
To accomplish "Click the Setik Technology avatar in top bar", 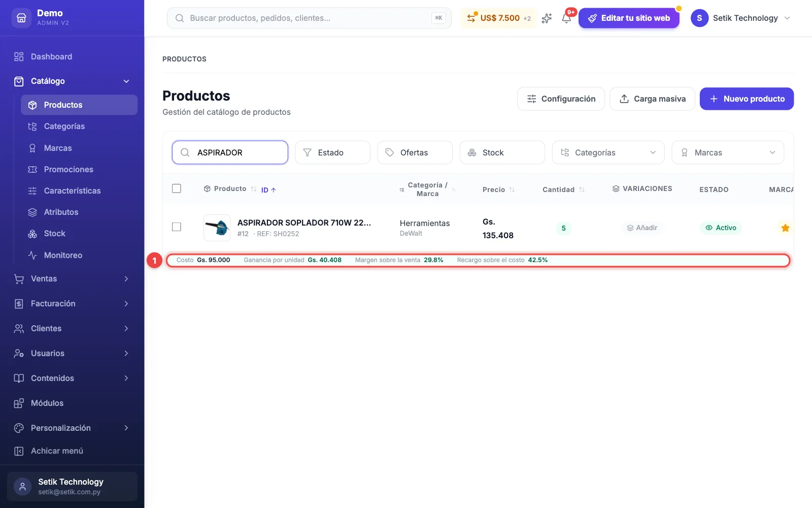I will point(699,18).
